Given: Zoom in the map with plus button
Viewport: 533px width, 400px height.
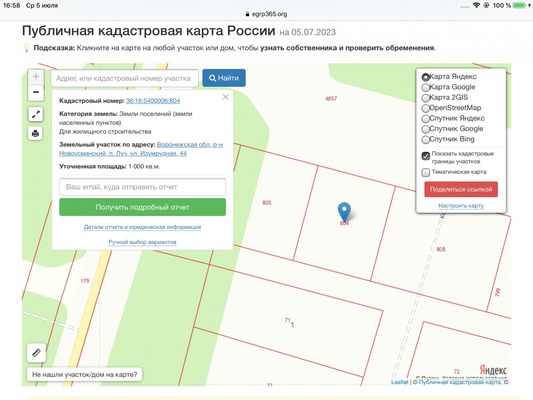Looking at the screenshot, I should pyautogui.click(x=36, y=77).
